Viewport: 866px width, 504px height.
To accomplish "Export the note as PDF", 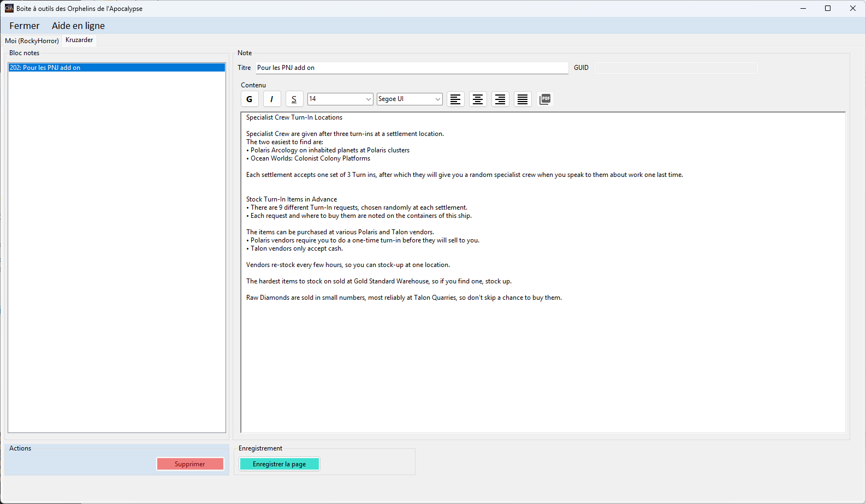I will click(545, 99).
